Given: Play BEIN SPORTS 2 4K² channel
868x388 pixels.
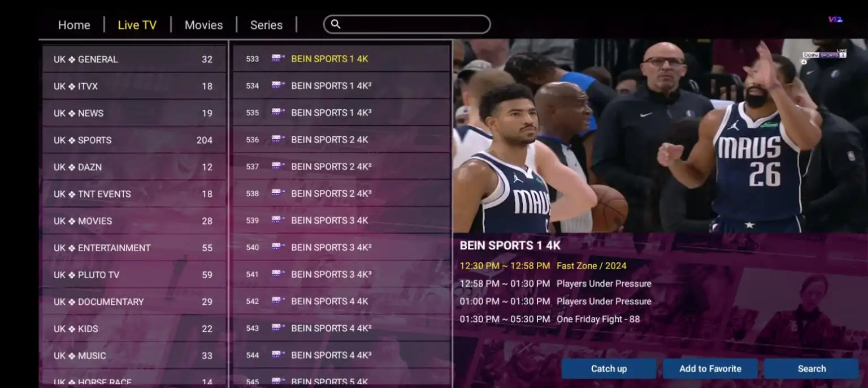Looking at the screenshot, I should click(x=341, y=166).
